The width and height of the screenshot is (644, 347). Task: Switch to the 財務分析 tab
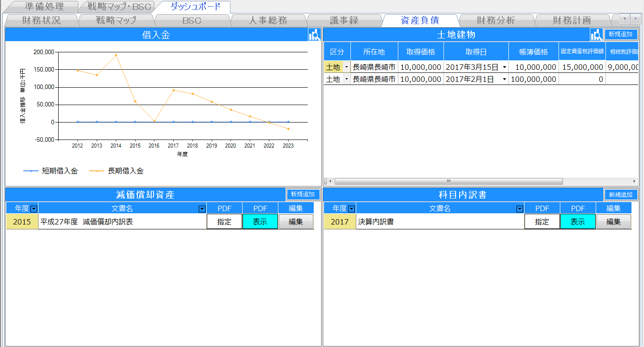[x=496, y=21]
